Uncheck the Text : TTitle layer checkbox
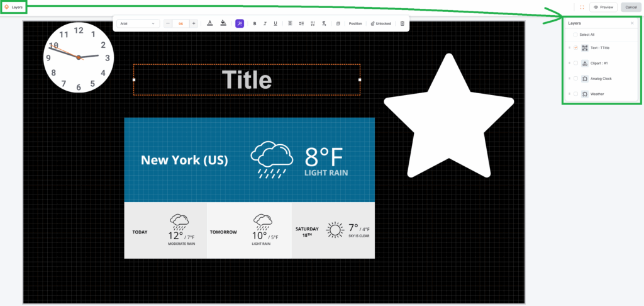644x306 pixels. [x=575, y=48]
